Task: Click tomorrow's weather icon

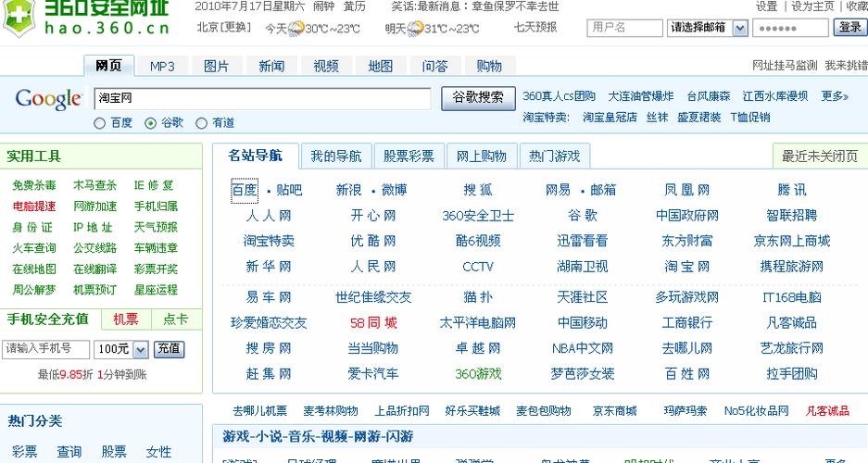Action: (x=415, y=28)
